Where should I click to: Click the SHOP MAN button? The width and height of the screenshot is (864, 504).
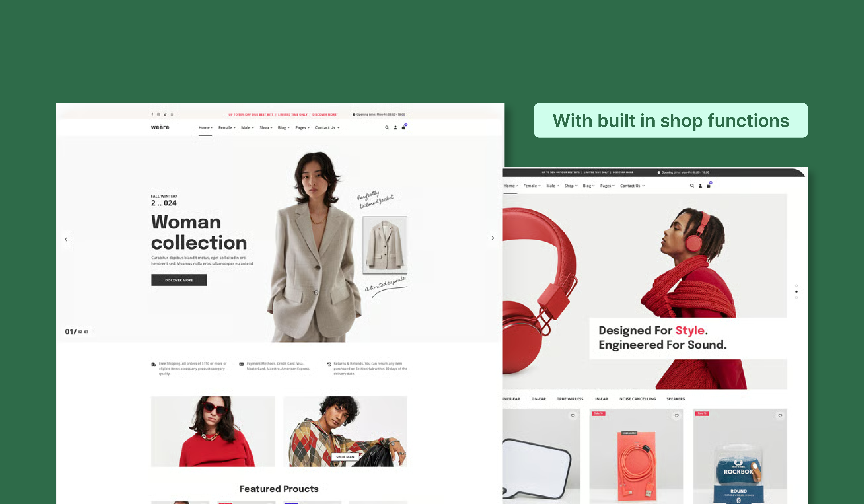(345, 457)
